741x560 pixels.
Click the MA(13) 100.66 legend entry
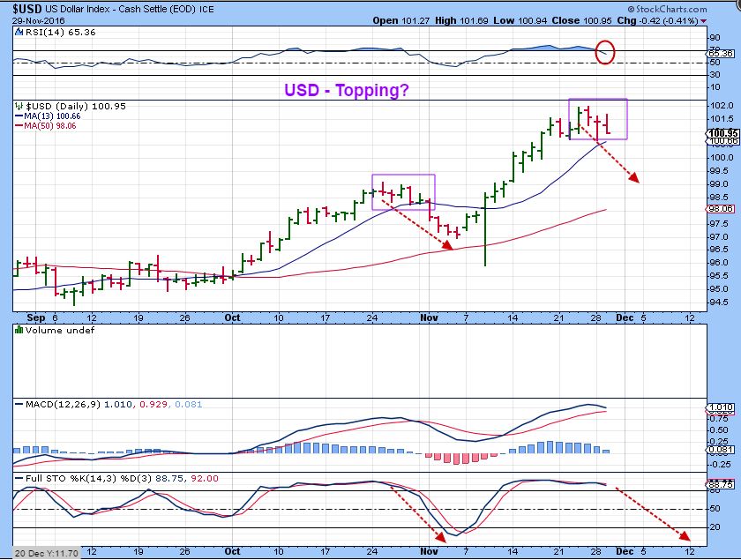coord(52,116)
